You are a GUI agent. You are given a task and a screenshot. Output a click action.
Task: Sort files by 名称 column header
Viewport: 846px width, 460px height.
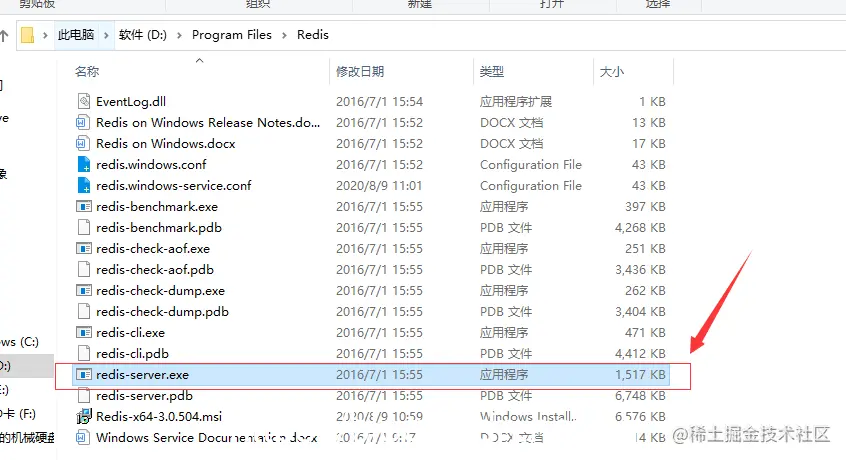tap(87, 71)
